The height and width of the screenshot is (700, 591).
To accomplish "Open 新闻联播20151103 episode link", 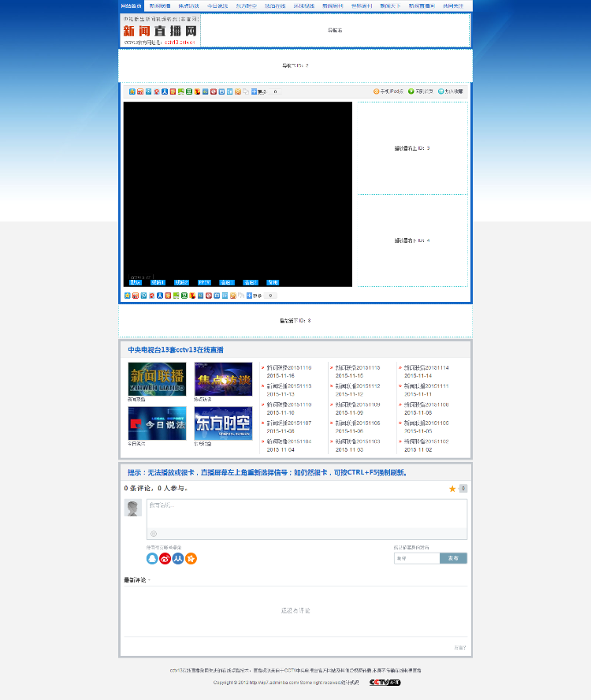I will [x=358, y=441].
